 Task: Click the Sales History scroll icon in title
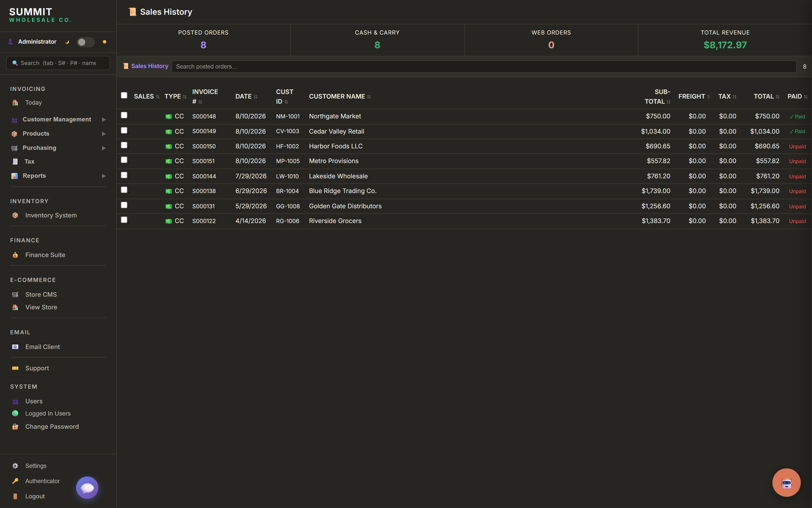point(132,12)
